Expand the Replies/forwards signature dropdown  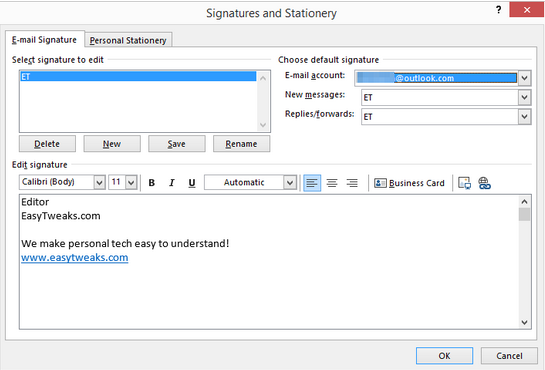pos(524,117)
